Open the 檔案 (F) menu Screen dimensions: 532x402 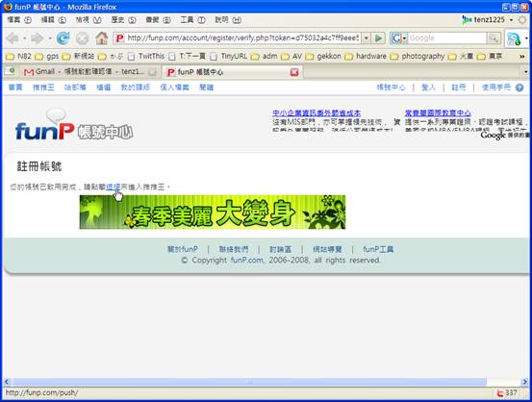19,20
